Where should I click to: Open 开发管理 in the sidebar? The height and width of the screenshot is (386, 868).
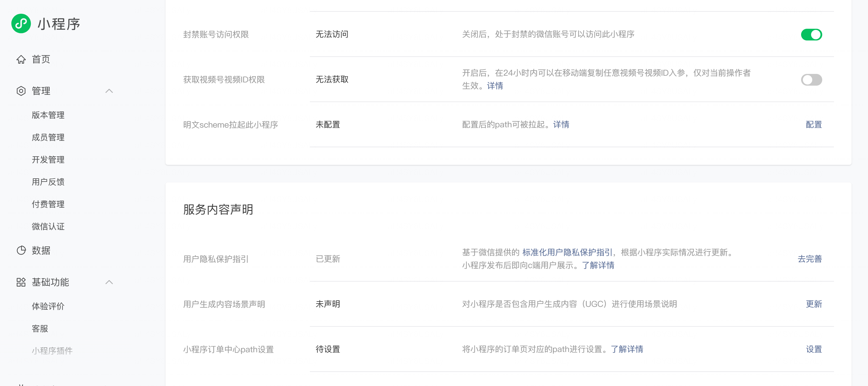coord(48,160)
